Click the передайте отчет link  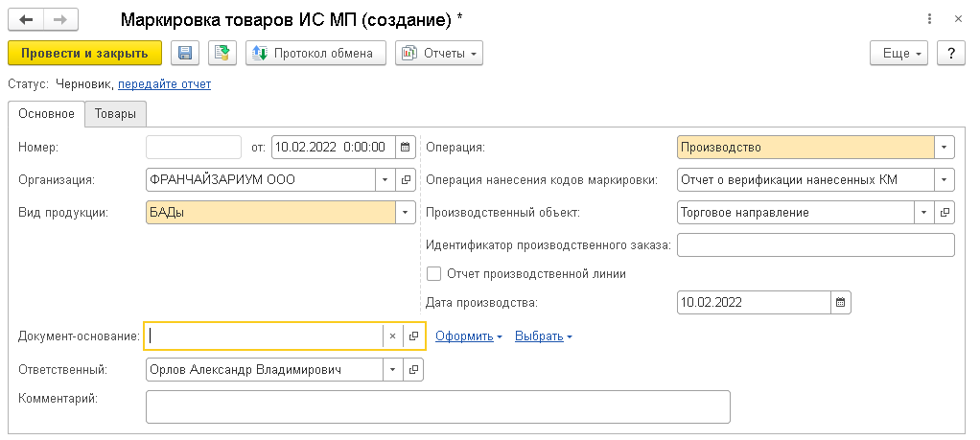(x=164, y=84)
